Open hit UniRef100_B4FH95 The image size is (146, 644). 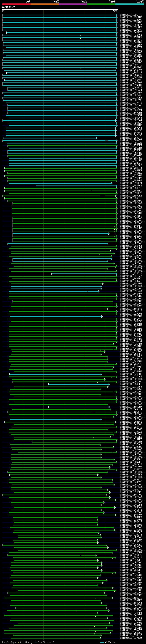(x=131, y=135)
